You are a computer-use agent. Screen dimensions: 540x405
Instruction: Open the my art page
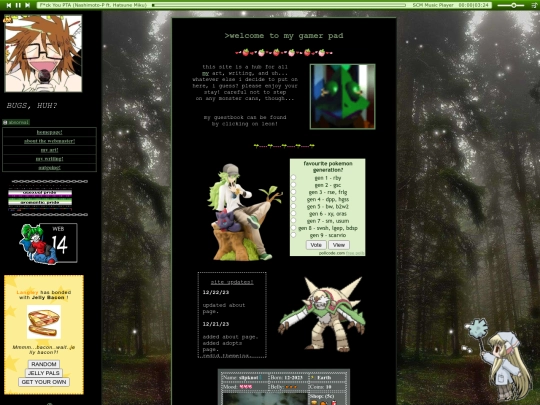[x=50, y=150]
